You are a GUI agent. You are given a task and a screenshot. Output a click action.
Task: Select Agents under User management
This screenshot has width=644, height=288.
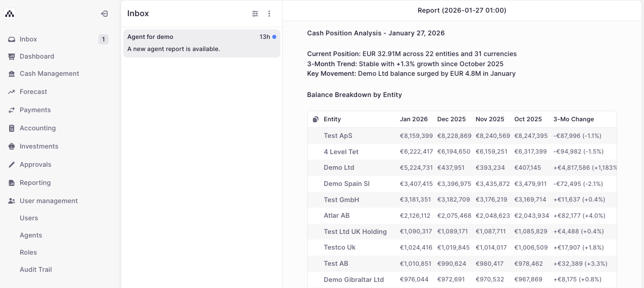(x=31, y=235)
